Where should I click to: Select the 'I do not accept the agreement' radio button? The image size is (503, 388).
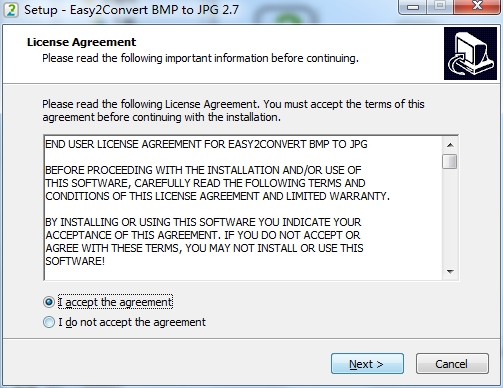click(x=49, y=322)
